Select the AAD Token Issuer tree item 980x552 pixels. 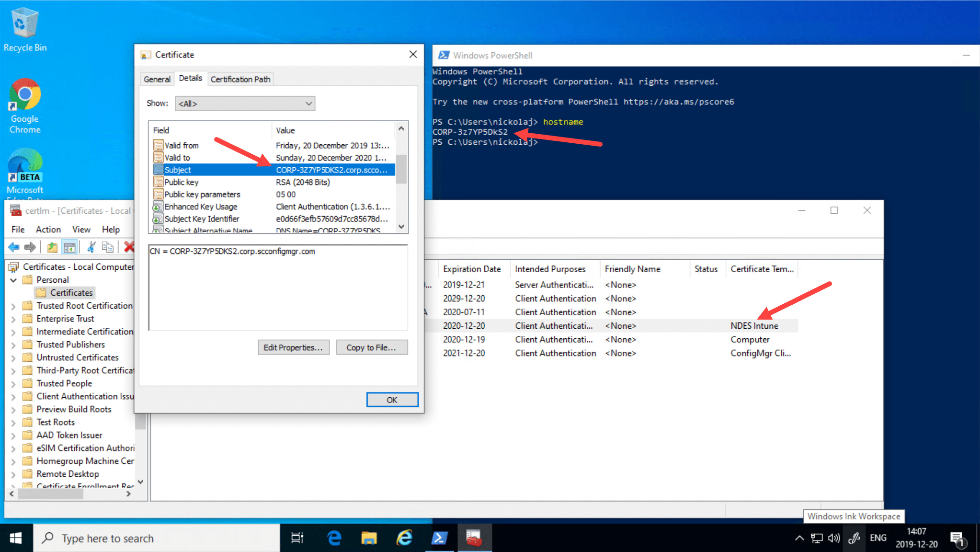pos(69,435)
